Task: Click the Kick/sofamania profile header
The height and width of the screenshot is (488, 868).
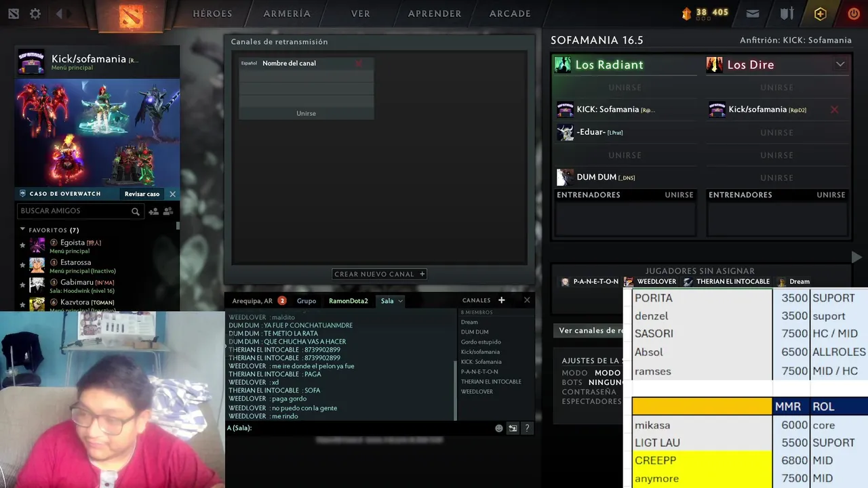Action: point(98,62)
